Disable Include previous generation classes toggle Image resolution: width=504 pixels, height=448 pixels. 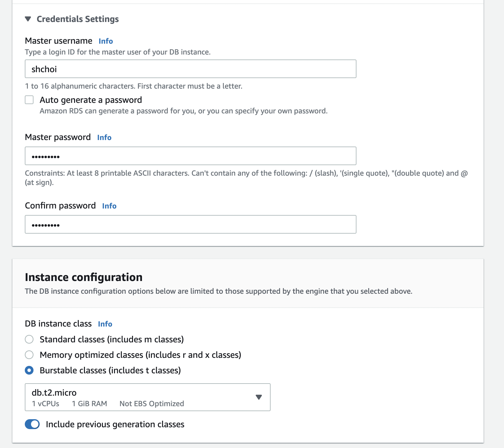click(32, 424)
